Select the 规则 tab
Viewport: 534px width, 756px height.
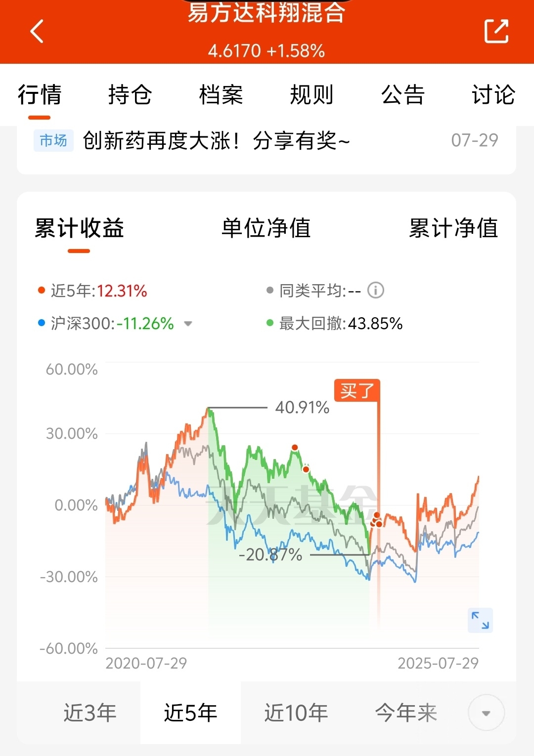[x=311, y=95]
